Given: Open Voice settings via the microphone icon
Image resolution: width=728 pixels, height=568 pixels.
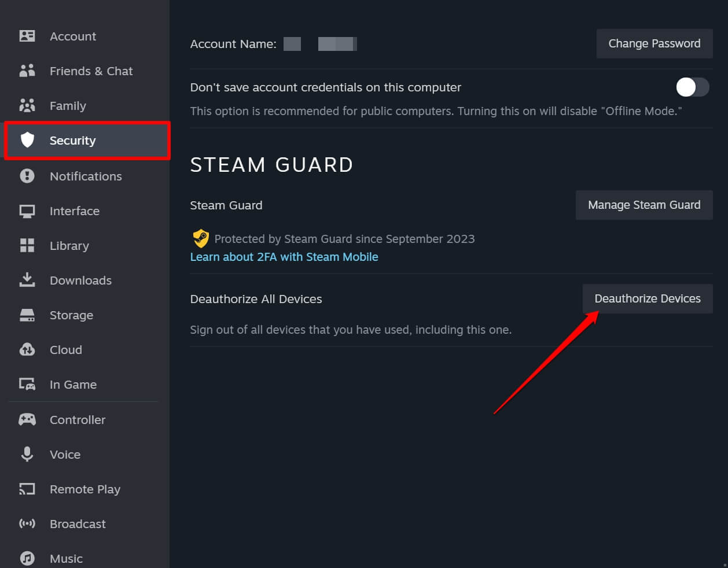Looking at the screenshot, I should point(27,454).
